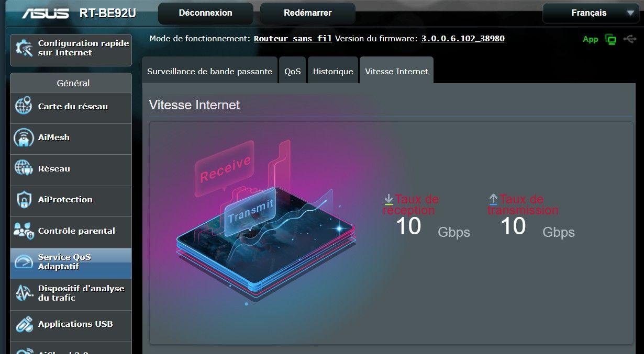Click the Contrôle parental people icon
This screenshot has height=354, width=644.
coord(24,231)
